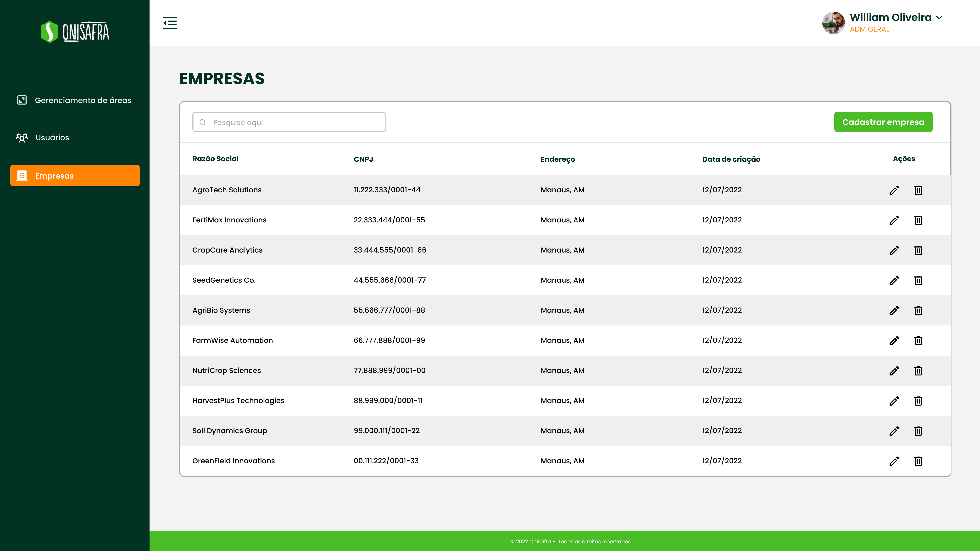Image resolution: width=980 pixels, height=551 pixels.
Task: Delete the CropCare Analytics company
Action: coord(918,250)
